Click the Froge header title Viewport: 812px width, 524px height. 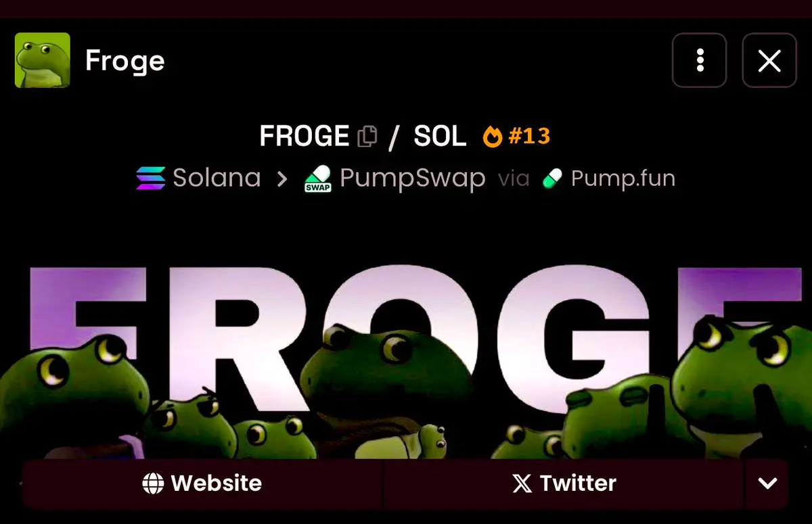click(x=125, y=61)
